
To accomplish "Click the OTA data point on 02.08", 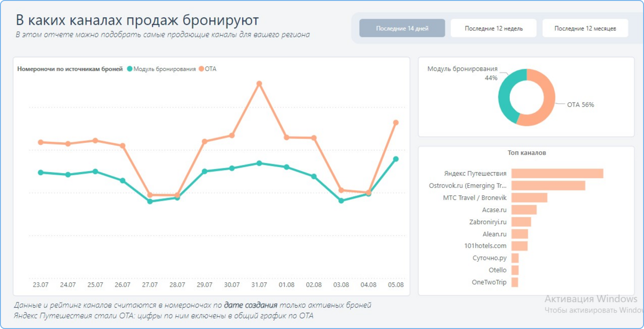I will 314,138.
